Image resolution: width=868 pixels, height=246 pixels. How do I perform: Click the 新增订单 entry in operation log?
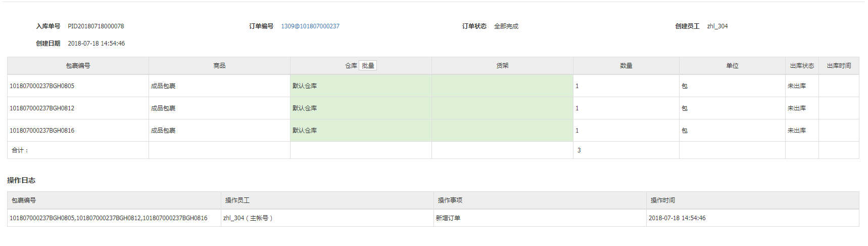pyautogui.click(x=448, y=218)
